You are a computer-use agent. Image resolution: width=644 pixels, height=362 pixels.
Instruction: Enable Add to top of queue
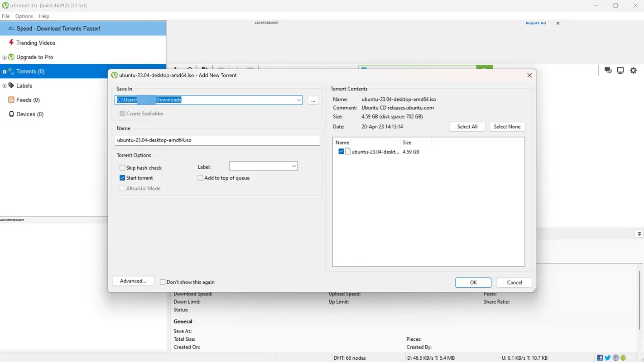tap(200, 178)
